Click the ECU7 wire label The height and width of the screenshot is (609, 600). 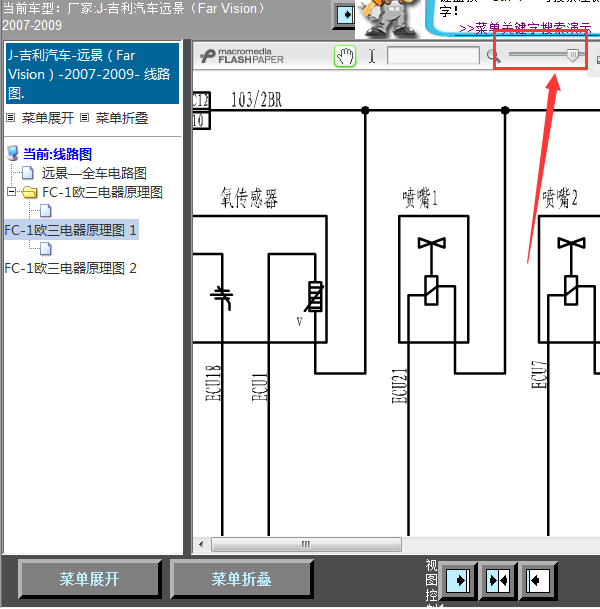[x=539, y=374]
